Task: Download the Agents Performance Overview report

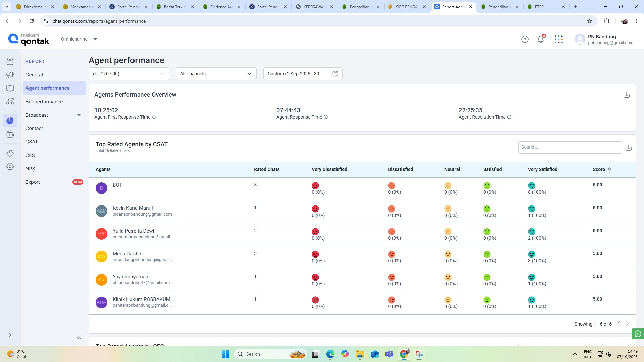Action: (626, 95)
